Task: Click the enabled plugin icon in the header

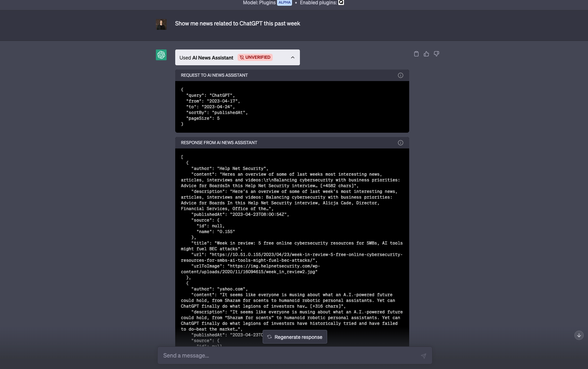Action: (x=341, y=3)
